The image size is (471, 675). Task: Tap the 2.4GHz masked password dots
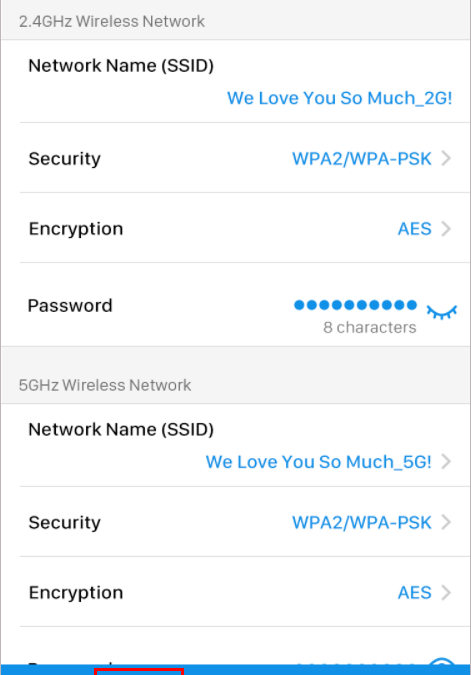(355, 305)
